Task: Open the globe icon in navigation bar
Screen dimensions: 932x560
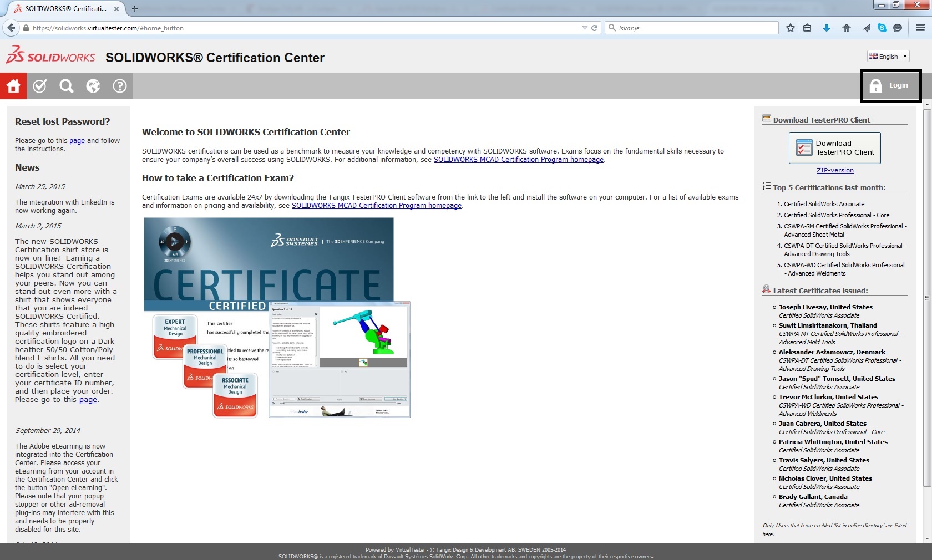Action: pyautogui.click(x=93, y=86)
